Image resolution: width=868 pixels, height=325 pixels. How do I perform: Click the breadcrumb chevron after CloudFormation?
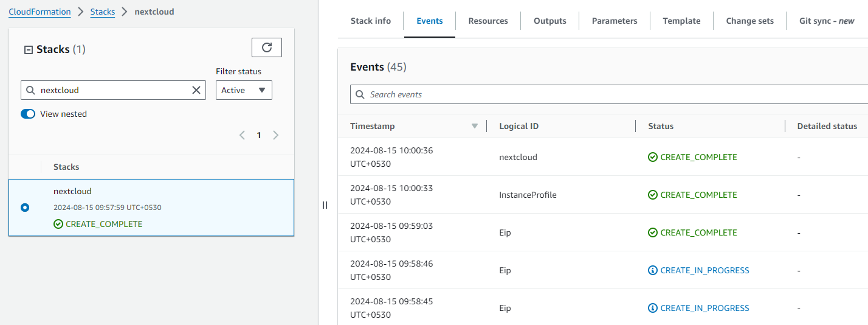(x=80, y=12)
